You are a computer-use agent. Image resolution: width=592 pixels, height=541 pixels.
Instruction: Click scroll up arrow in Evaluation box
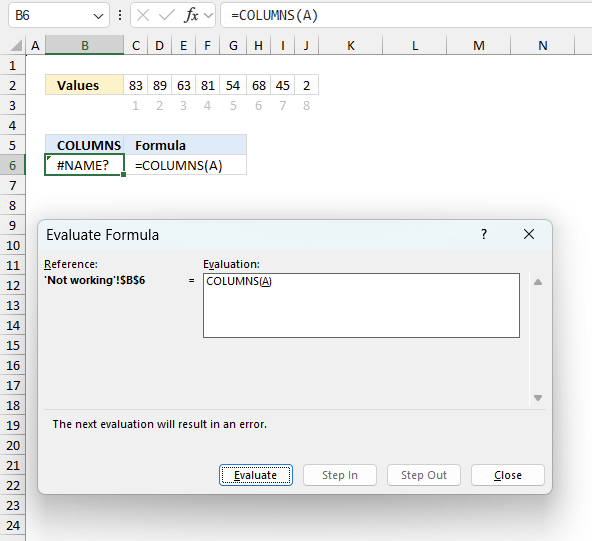coord(538,282)
